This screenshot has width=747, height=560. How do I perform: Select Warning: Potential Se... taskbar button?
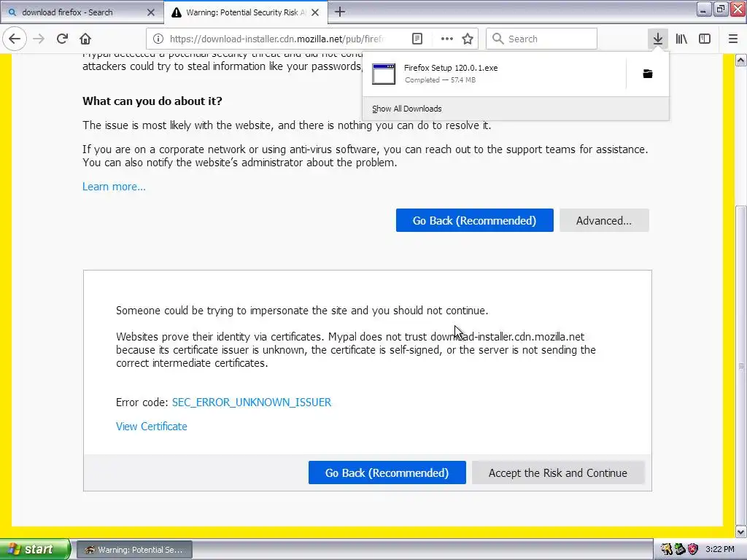point(134,550)
